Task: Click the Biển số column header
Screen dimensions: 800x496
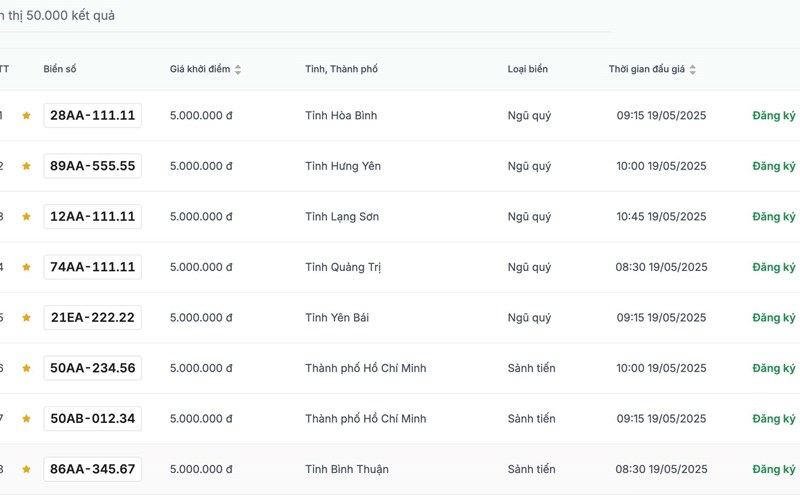Action: coord(60,70)
